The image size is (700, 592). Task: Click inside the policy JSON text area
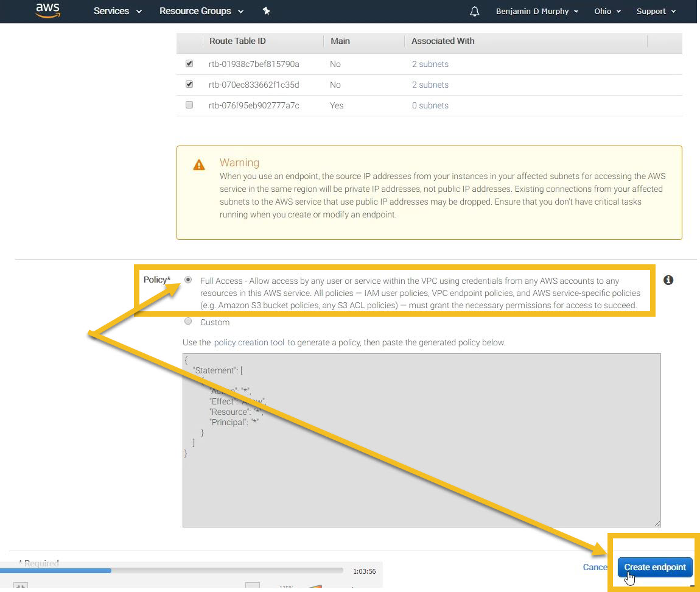pos(421,440)
